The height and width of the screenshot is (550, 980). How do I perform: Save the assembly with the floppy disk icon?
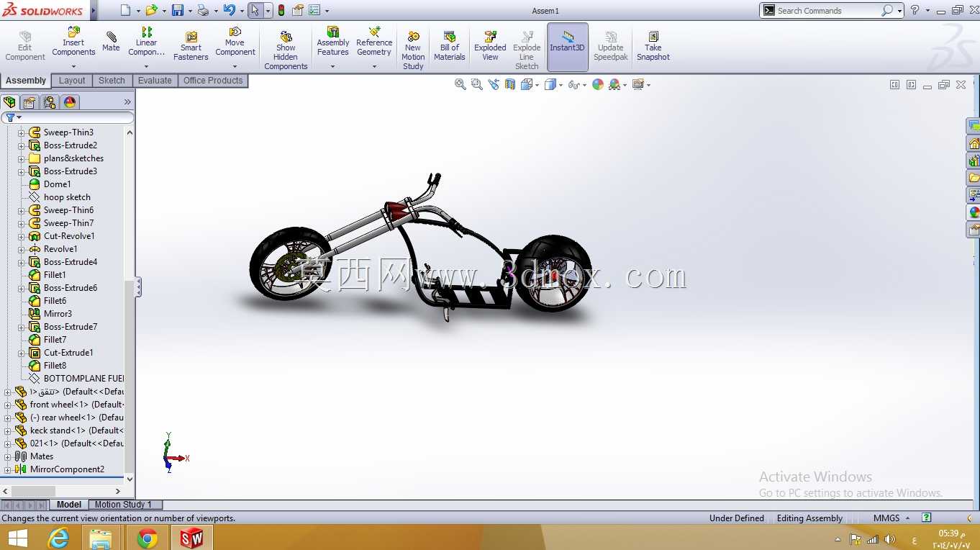pyautogui.click(x=178, y=10)
